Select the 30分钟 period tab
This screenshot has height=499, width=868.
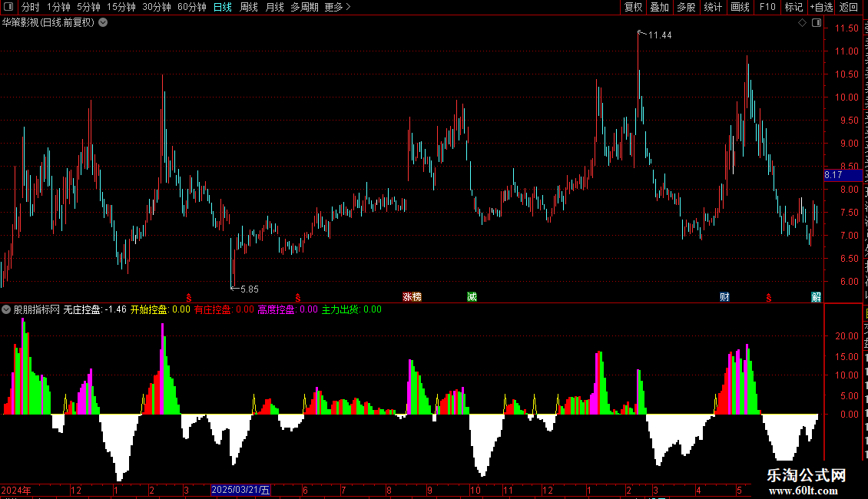point(157,7)
